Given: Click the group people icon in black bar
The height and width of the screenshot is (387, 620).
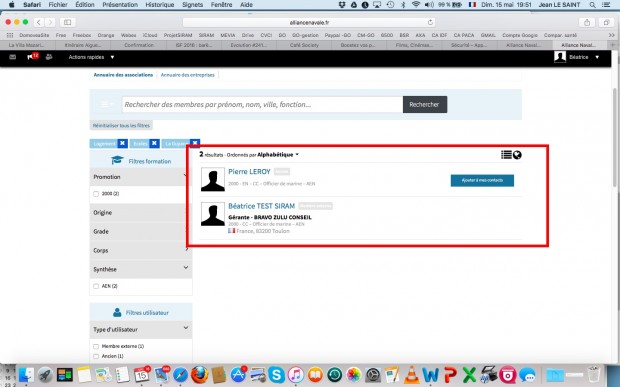Looking at the screenshot, I should point(49,57).
